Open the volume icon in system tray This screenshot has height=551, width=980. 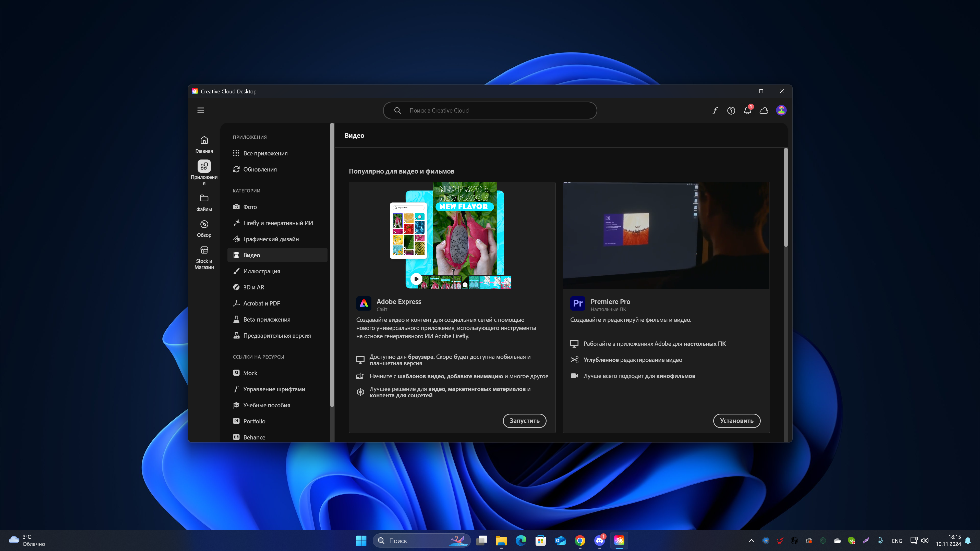click(x=925, y=540)
